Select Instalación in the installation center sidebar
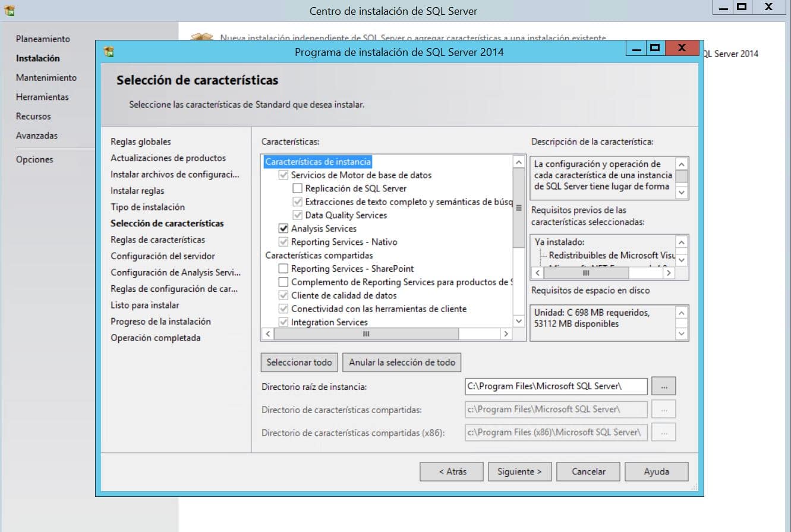The height and width of the screenshot is (532, 791). (x=38, y=58)
